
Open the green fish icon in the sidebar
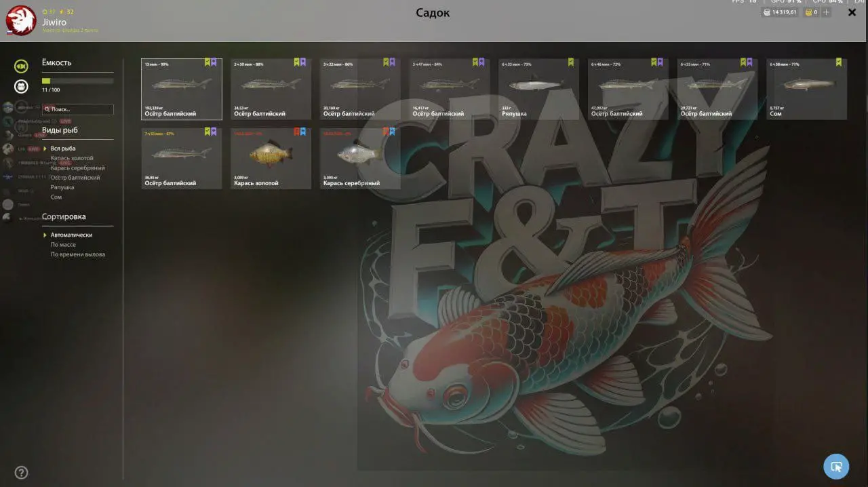point(21,66)
